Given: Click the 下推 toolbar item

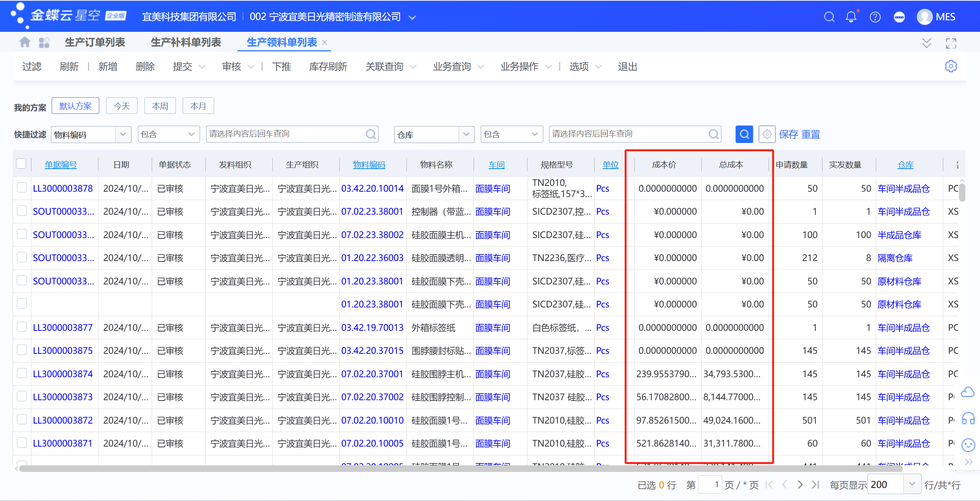Looking at the screenshot, I should (x=282, y=67).
